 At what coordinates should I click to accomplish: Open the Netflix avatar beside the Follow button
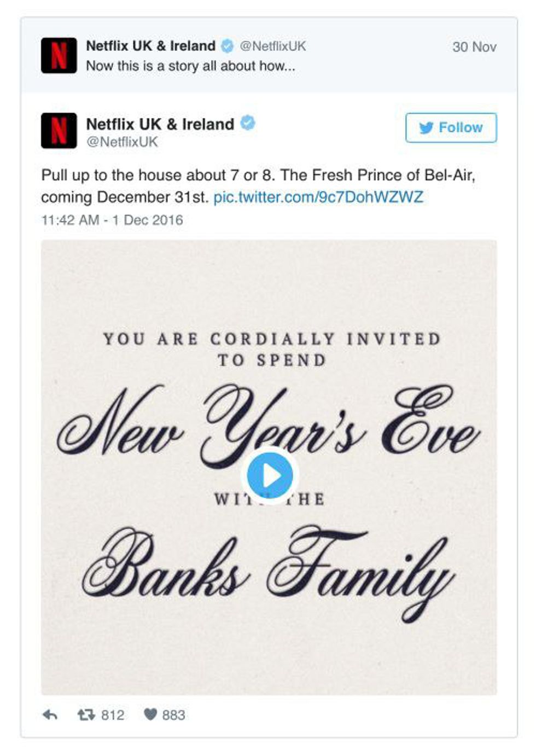(x=59, y=131)
